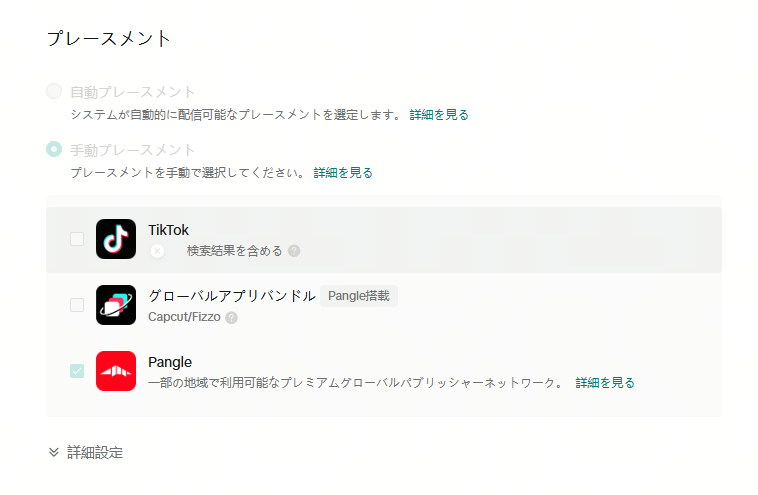Uncheck the Pangle placement checkbox
Viewport: 758px width, 495px height.
[77, 371]
